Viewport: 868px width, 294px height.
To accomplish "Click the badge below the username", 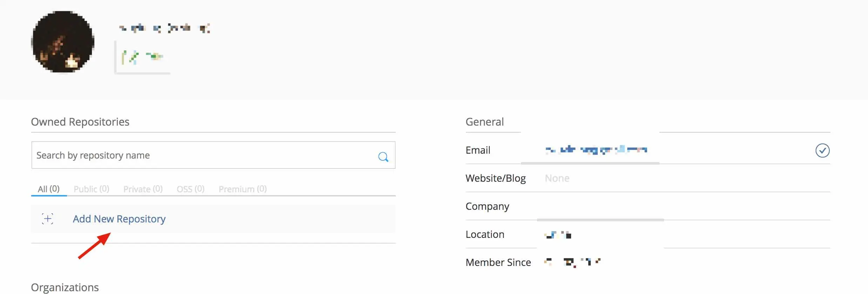I will point(142,57).
